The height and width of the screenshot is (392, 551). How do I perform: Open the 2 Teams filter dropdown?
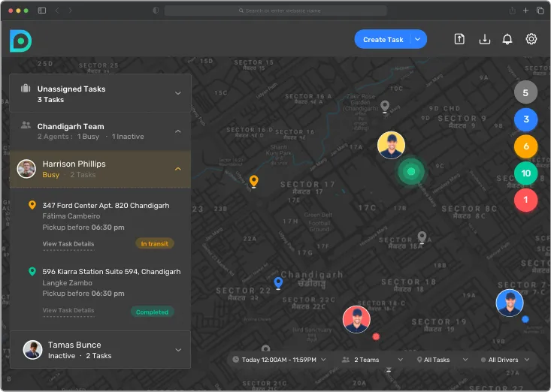(x=371, y=360)
